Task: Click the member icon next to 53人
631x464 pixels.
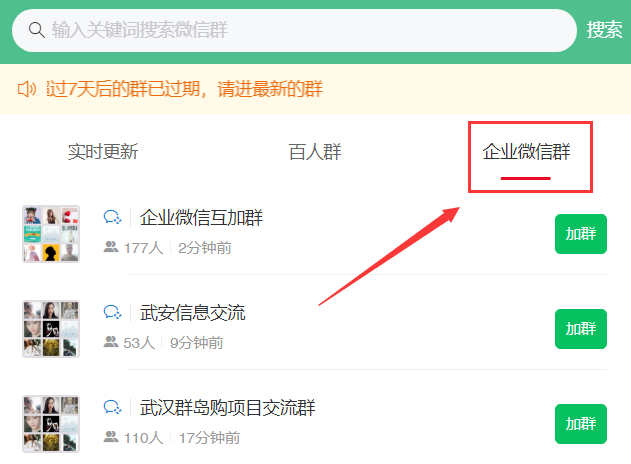Action: pyautogui.click(x=111, y=342)
